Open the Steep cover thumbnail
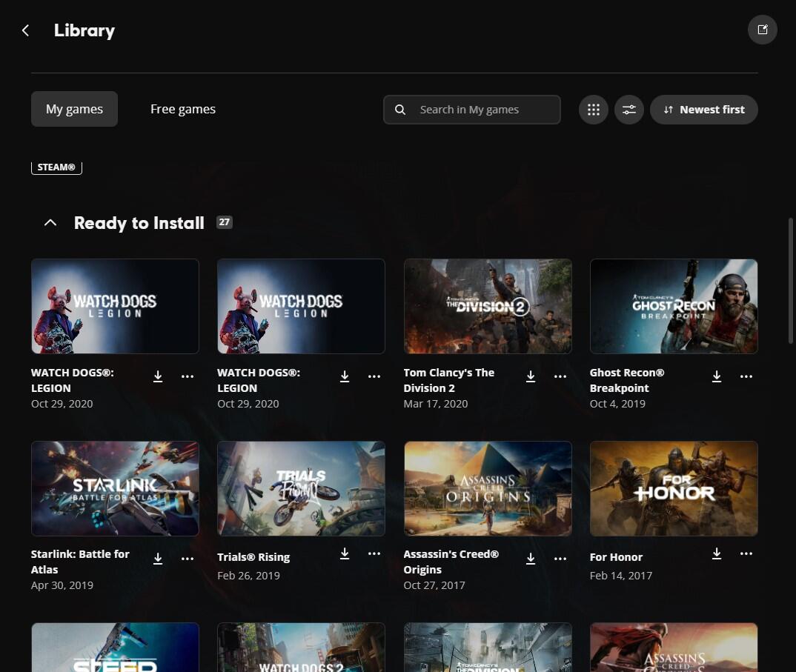This screenshot has height=672, width=796. [x=115, y=648]
